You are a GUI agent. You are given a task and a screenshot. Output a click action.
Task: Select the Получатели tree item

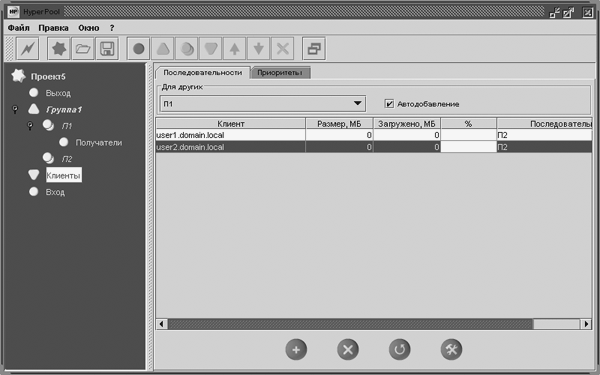tap(99, 142)
